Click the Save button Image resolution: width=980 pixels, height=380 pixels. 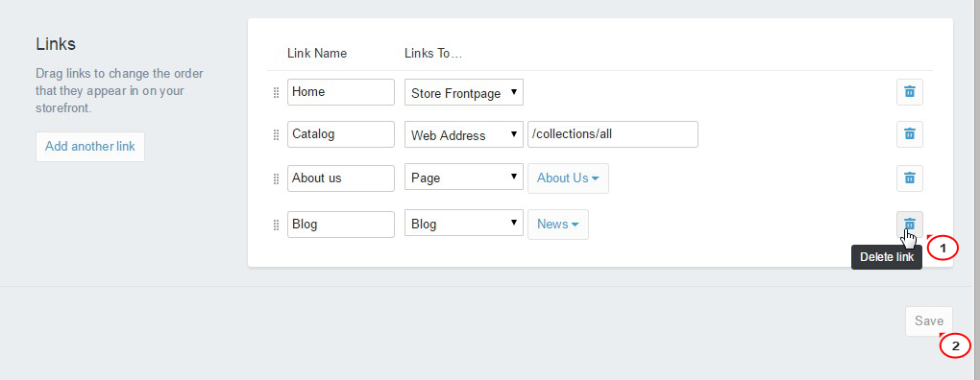click(929, 321)
